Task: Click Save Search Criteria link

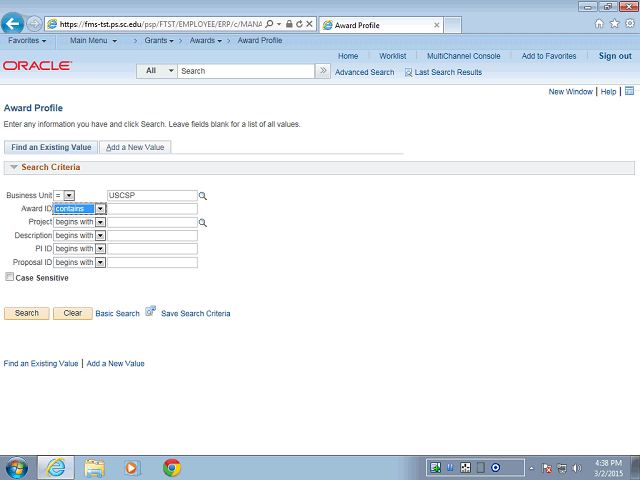Action: tap(196, 313)
